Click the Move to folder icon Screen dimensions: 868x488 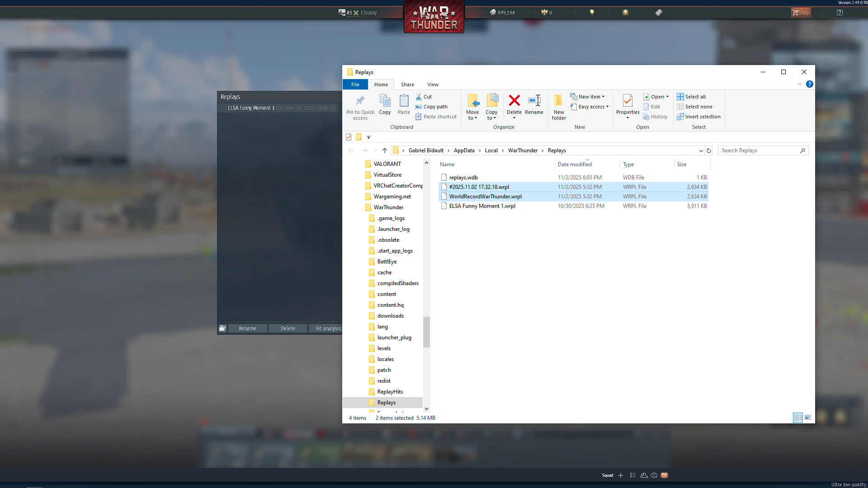pos(472,101)
